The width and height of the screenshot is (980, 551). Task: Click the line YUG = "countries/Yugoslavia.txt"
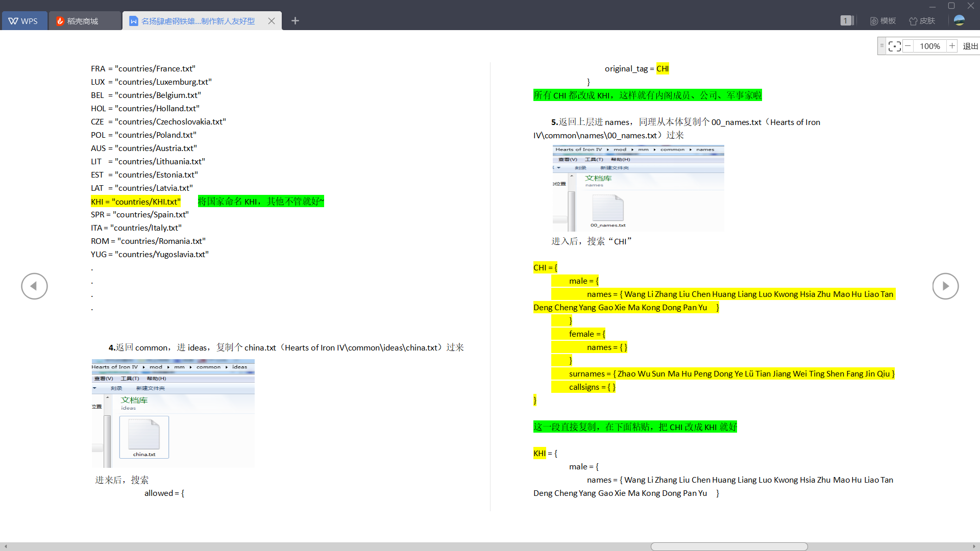(150, 254)
